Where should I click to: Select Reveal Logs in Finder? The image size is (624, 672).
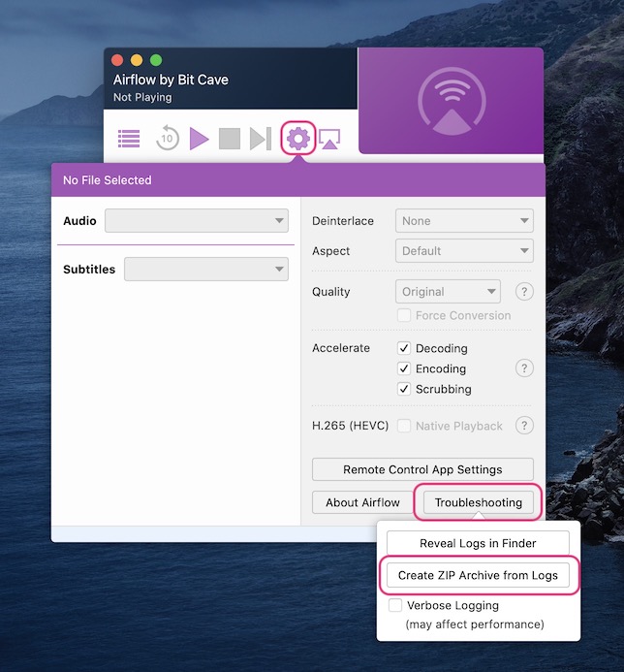[x=478, y=543]
